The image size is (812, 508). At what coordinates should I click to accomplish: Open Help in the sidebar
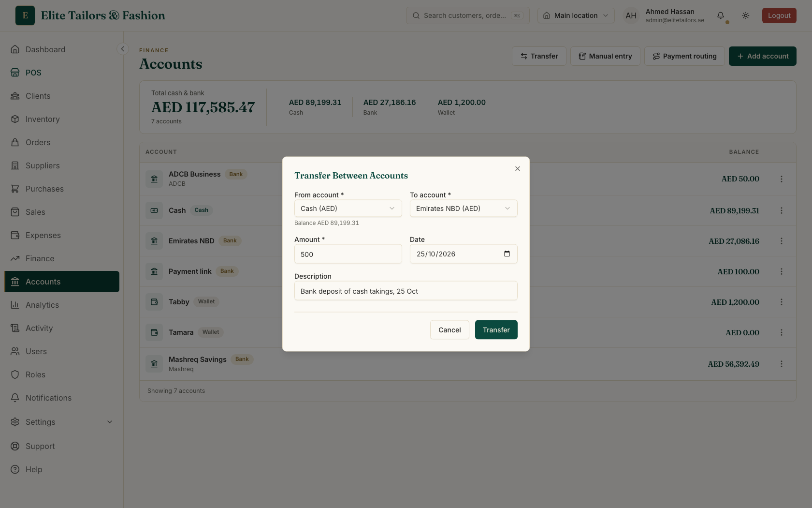point(62,469)
